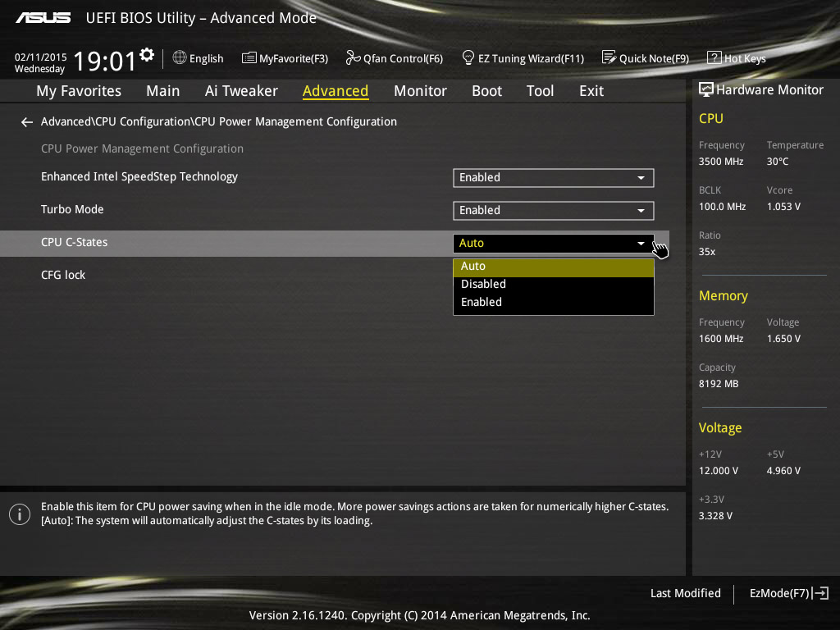This screenshot has height=630, width=840.
Task: Click the 19:01 clock
Action: tap(105, 61)
